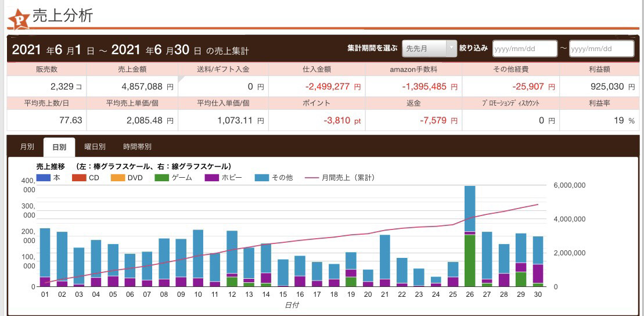Toggle the 月間売上（累計） line legend
This screenshot has height=316, width=644.
pyautogui.click(x=312, y=178)
